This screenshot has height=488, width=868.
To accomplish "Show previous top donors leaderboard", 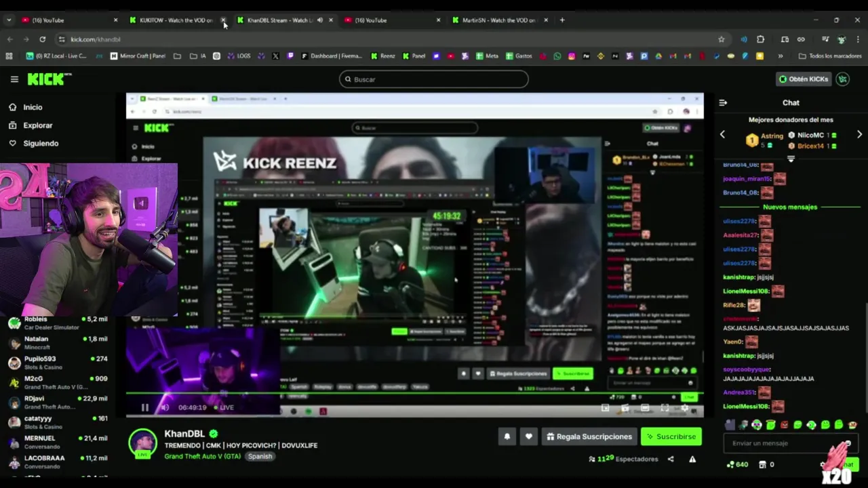I will (722, 135).
